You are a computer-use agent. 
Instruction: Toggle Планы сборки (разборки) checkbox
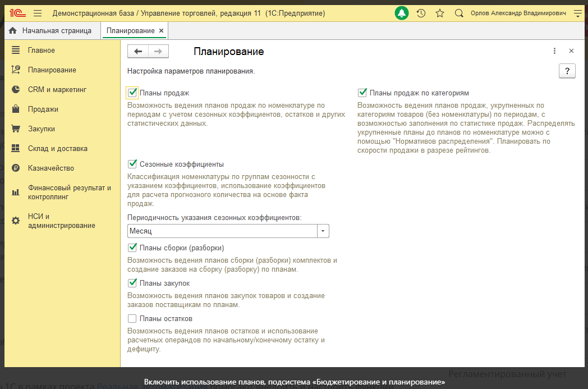132,248
